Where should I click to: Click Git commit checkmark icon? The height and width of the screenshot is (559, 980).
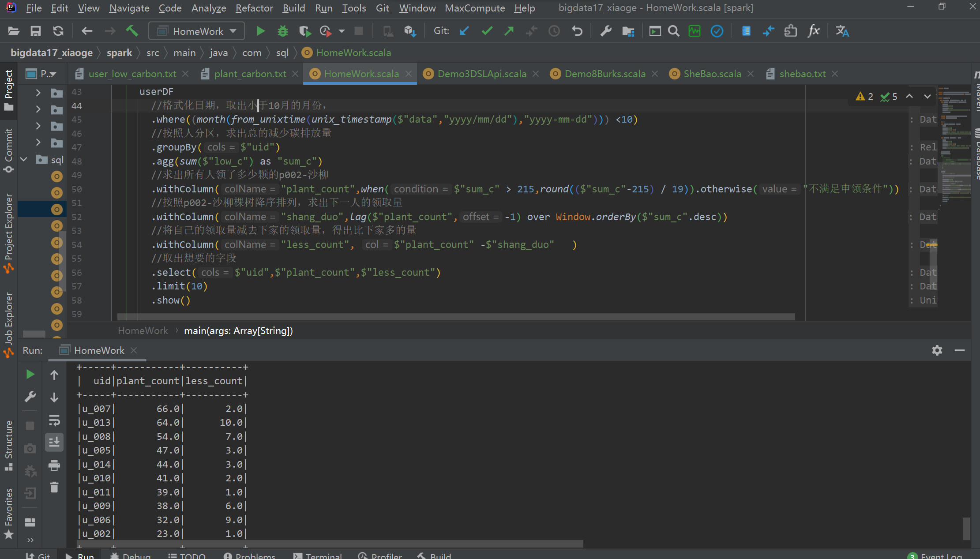[x=487, y=31]
